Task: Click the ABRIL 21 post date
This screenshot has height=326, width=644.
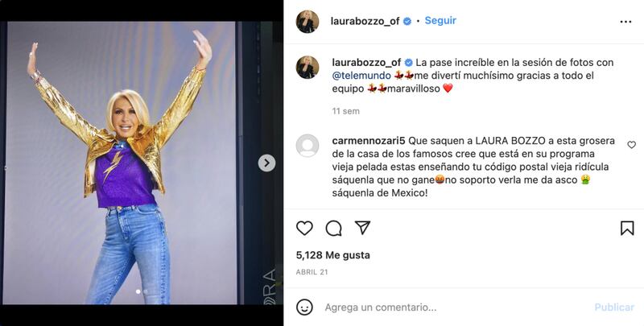Action: click(x=312, y=272)
